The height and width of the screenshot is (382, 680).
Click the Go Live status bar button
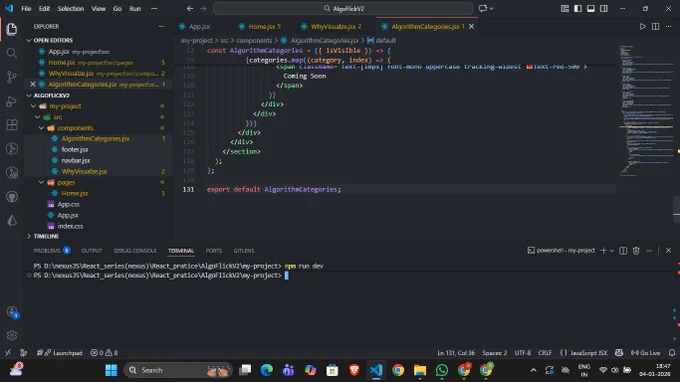(646, 353)
